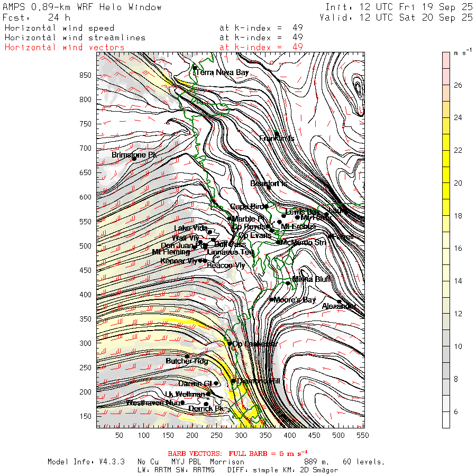Click the red 'at k-index = 49' text

click(261, 47)
